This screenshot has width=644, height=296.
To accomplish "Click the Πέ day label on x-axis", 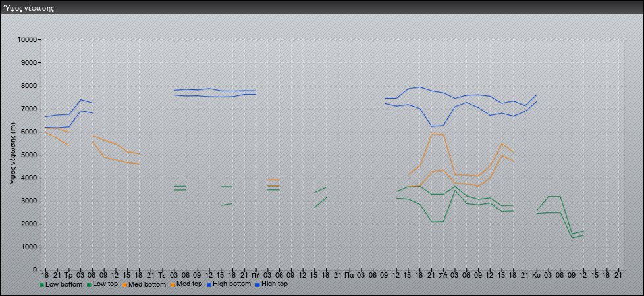I will [x=256, y=275].
